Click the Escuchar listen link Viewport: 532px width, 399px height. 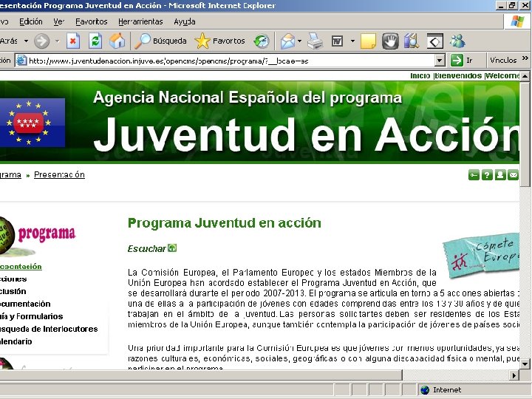coord(146,249)
